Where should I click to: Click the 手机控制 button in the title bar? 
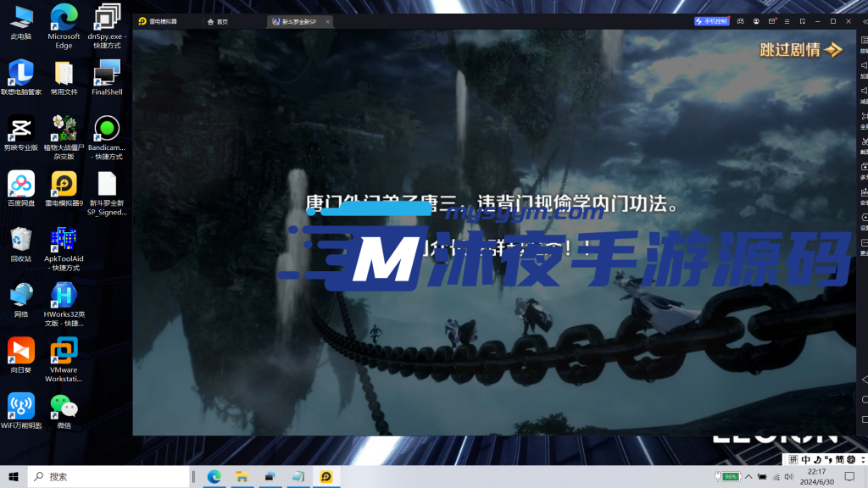click(712, 21)
